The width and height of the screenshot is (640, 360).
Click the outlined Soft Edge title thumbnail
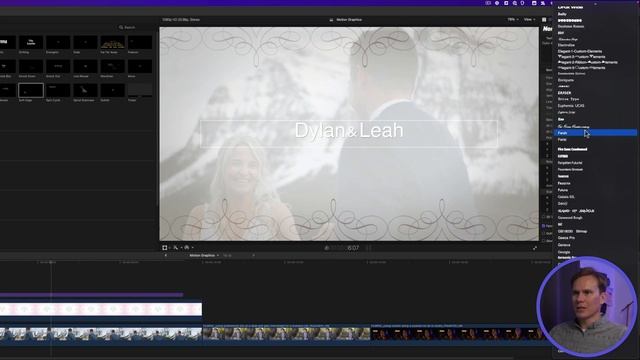click(x=31, y=90)
